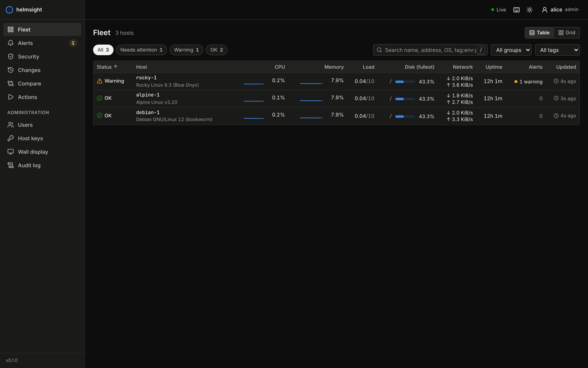Image resolution: width=588 pixels, height=368 pixels.
Task: Click alpine-1 CPU value 0.1%
Action: click(x=278, y=98)
